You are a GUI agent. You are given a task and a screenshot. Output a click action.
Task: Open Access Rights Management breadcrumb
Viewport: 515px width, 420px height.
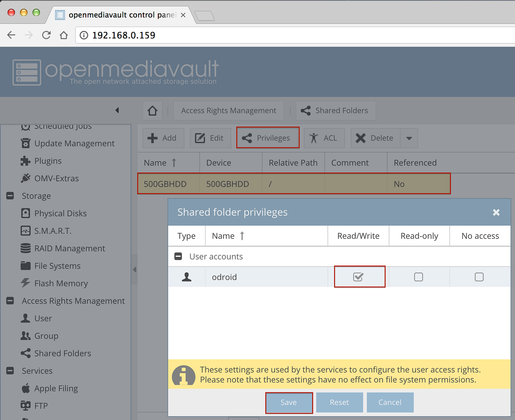point(229,111)
